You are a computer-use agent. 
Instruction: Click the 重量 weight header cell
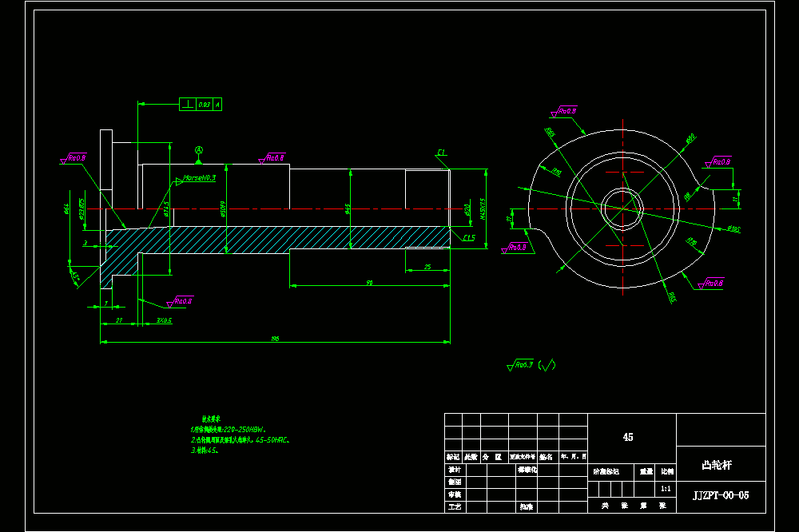pyautogui.click(x=646, y=471)
